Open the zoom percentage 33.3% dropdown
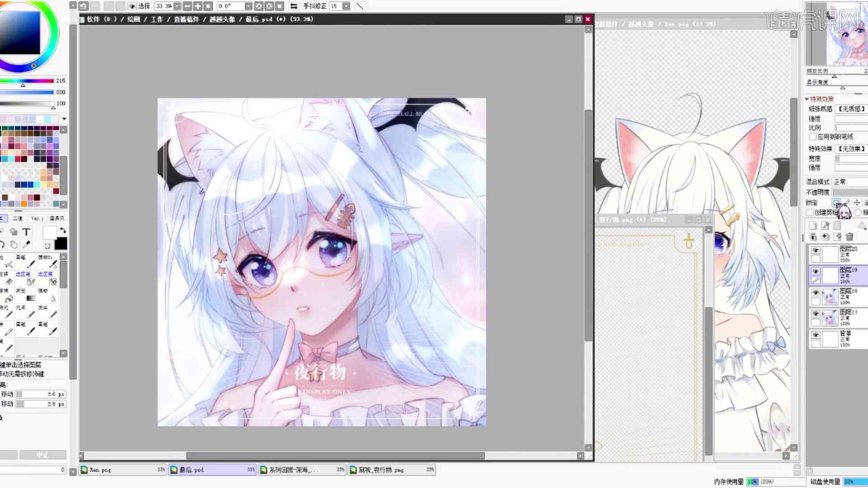Screen dimensions: 868x488 [x=177, y=6]
